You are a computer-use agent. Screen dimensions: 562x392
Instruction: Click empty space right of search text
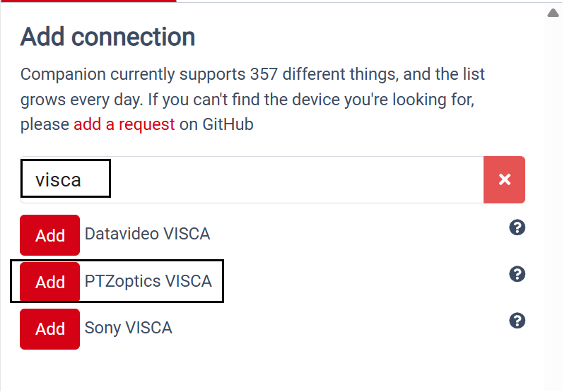[x=297, y=179]
